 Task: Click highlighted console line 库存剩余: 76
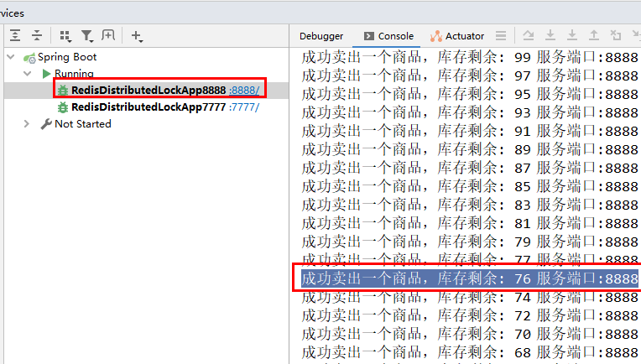coord(470,278)
